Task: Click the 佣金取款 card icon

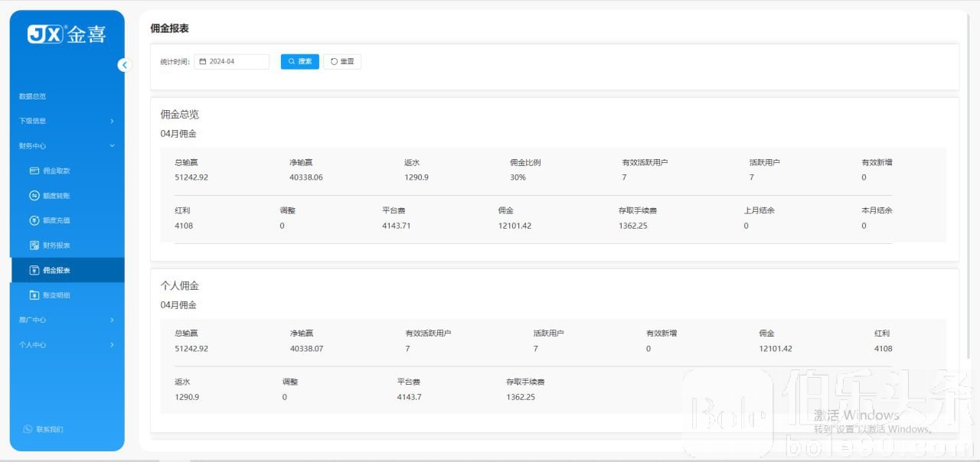Action: point(34,171)
